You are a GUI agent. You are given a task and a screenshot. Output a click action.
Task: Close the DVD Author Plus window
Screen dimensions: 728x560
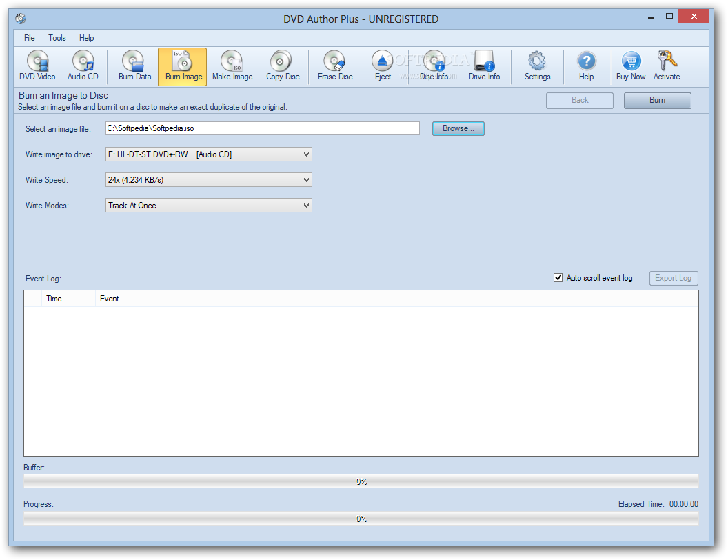tap(694, 17)
